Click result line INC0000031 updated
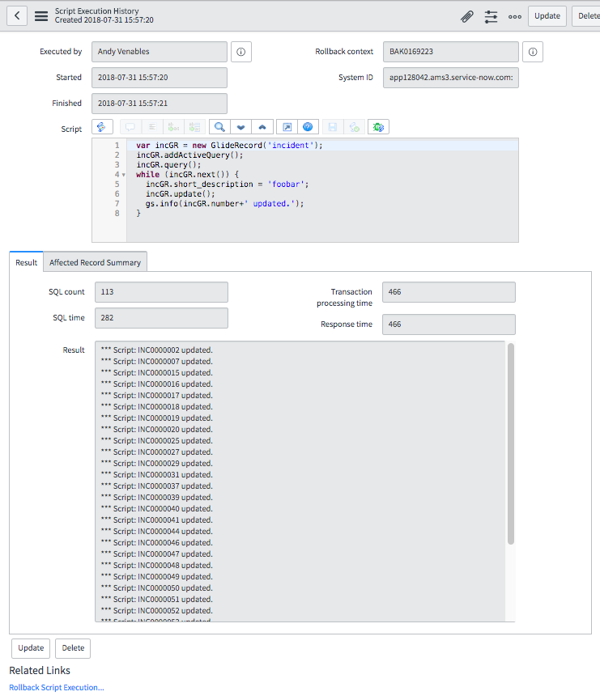Screen dimensions: 600x700 pyautogui.click(x=157, y=475)
